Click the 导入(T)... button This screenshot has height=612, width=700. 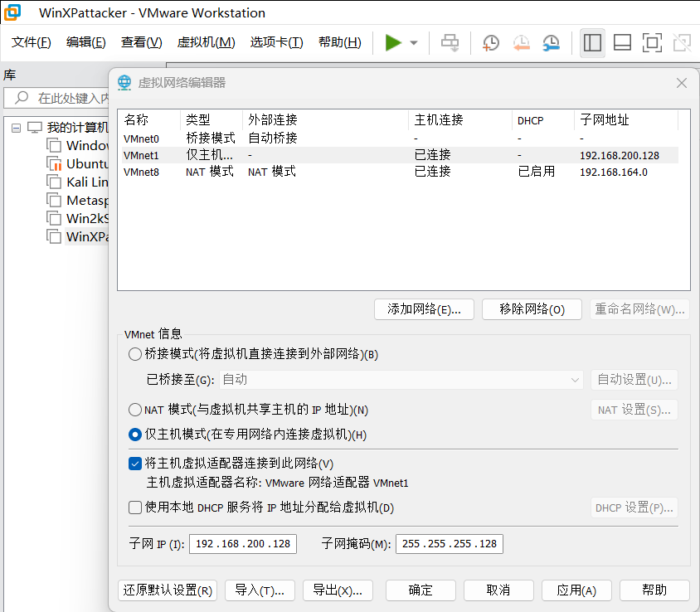pos(260,590)
